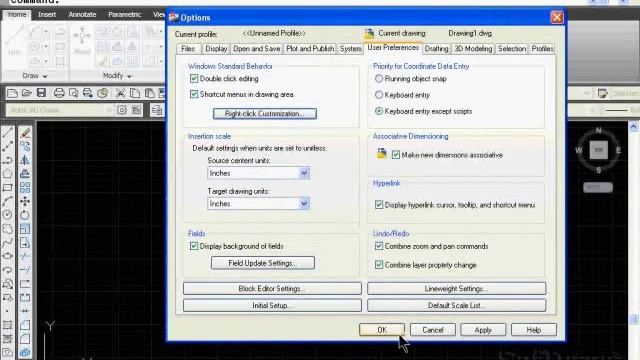Select Running object snap radio button

[x=379, y=78]
